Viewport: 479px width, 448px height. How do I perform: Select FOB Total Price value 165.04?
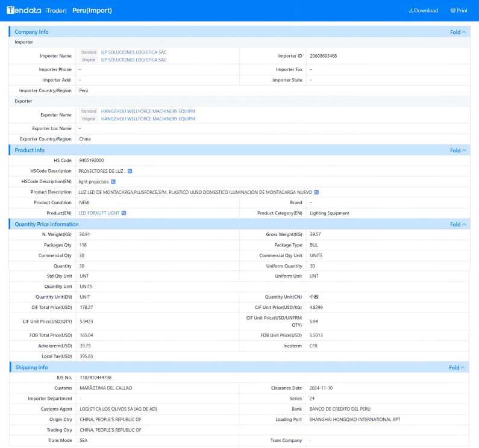(86, 335)
